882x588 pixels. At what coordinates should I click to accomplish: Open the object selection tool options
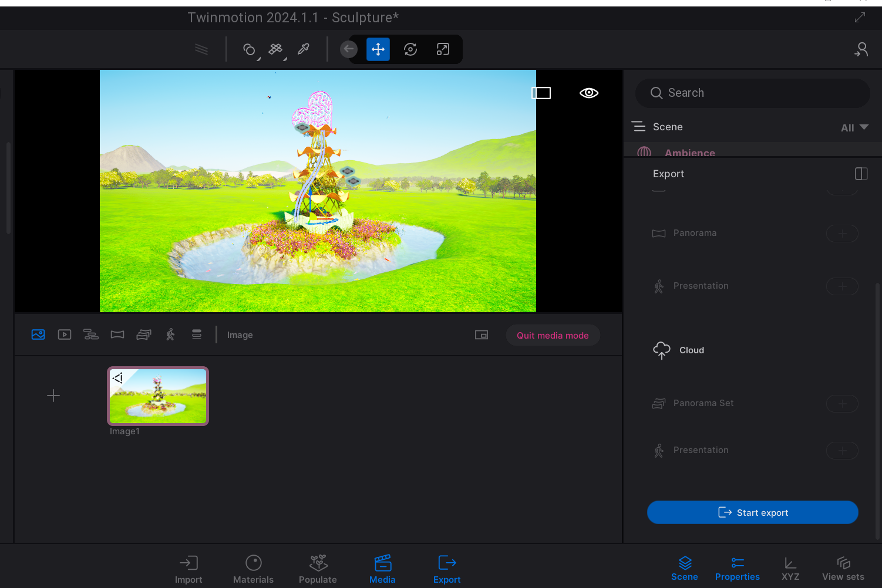[250, 50]
